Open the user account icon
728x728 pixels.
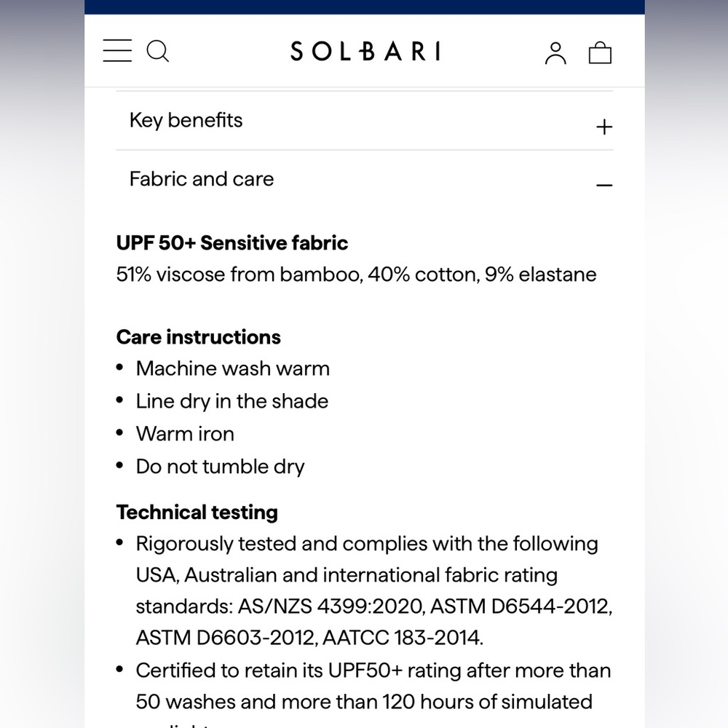(x=555, y=53)
